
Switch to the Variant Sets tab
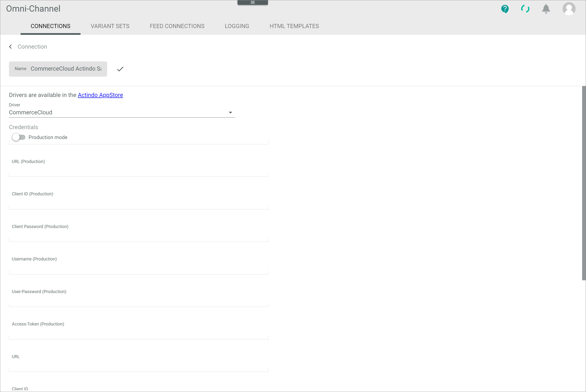pos(110,26)
